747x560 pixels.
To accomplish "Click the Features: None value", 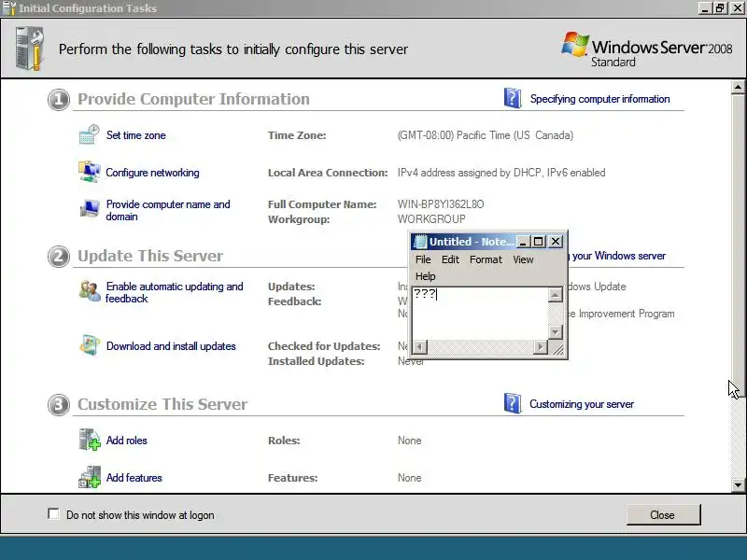I will pos(409,478).
